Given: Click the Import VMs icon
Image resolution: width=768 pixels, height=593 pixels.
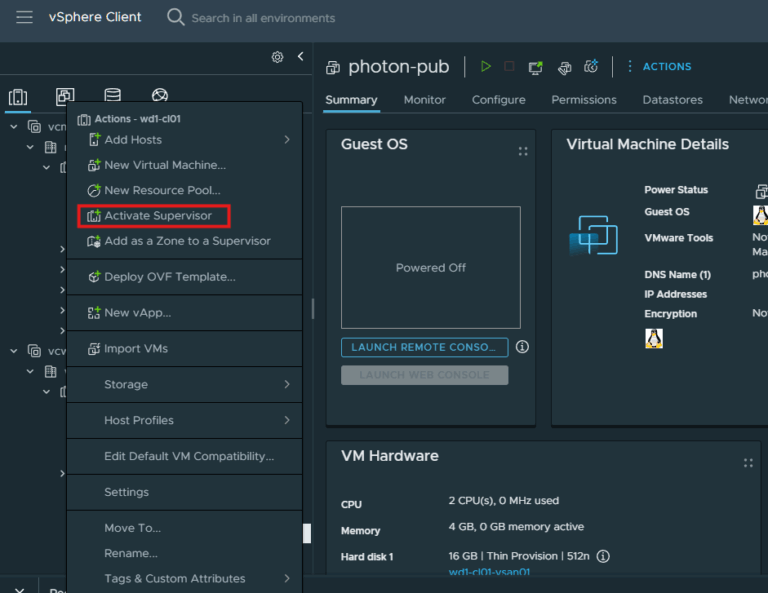Looking at the screenshot, I should pyautogui.click(x=94, y=349).
